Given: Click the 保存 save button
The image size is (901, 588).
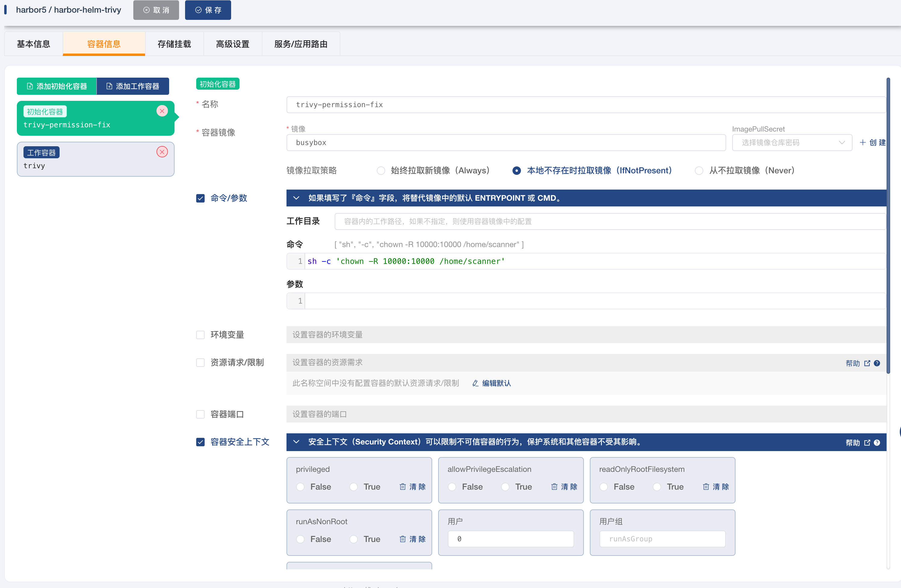Looking at the screenshot, I should 208,10.
